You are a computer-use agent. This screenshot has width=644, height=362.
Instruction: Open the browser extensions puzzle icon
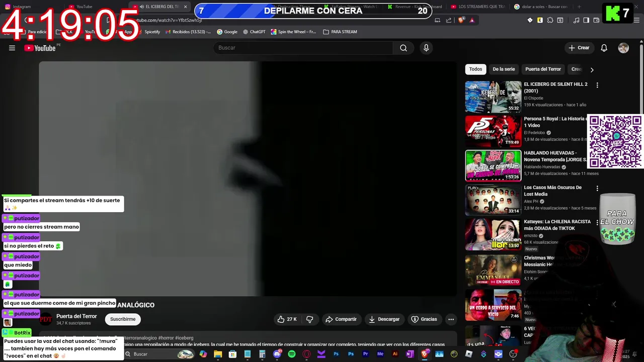[x=550, y=20]
